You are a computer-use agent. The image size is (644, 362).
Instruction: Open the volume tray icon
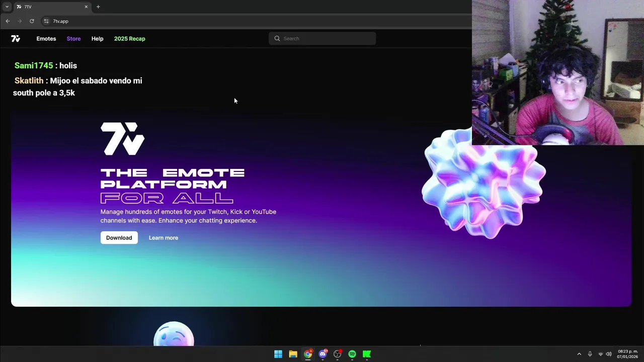pos(609,354)
